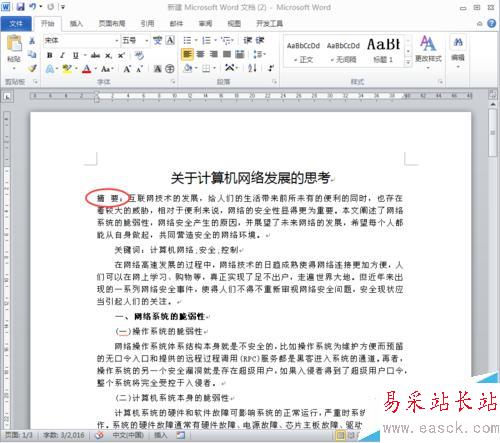500x443 pixels.
Task: Click the enclosed character circle icon
Action: (170, 69)
